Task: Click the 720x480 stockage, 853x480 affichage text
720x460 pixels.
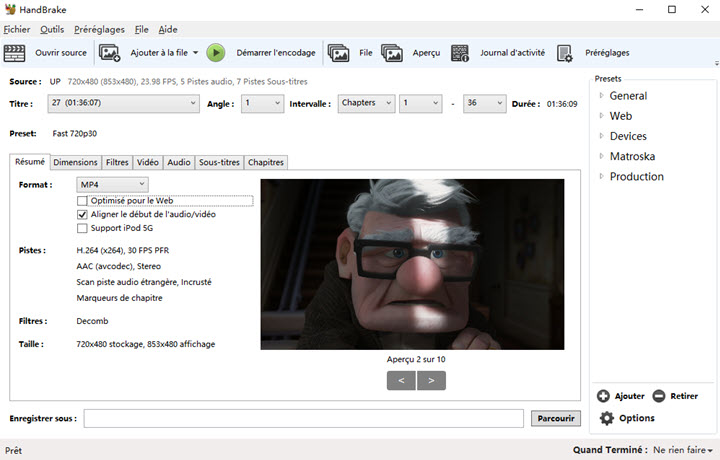Action: tap(146, 344)
